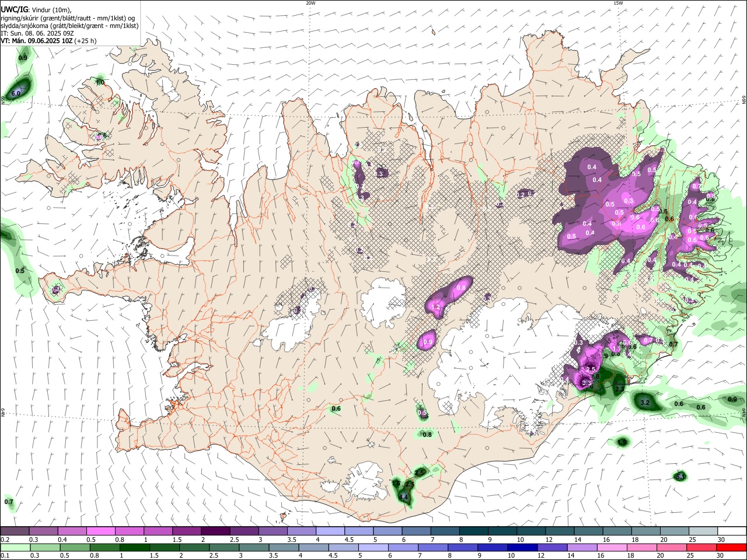Click the 6.0 rainfall value offshore
Viewport: 747px width, 560px height.
pos(16,93)
